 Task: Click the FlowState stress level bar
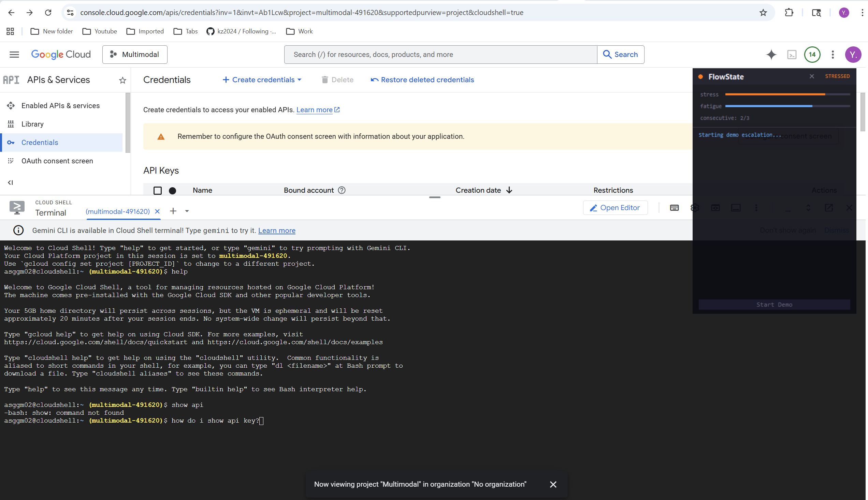pyautogui.click(x=787, y=94)
